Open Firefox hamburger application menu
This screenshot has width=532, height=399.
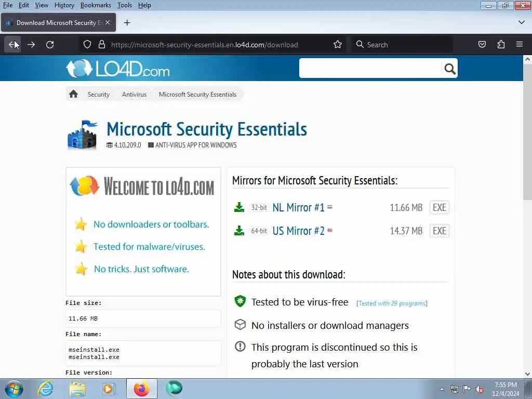pyautogui.click(x=520, y=45)
